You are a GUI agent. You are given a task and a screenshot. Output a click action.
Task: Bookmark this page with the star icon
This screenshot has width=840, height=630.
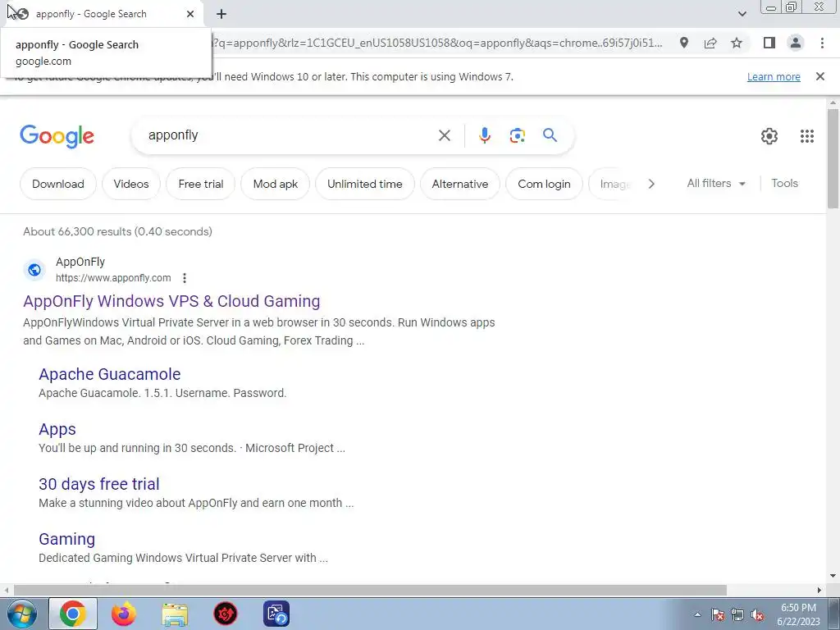pyautogui.click(x=737, y=43)
